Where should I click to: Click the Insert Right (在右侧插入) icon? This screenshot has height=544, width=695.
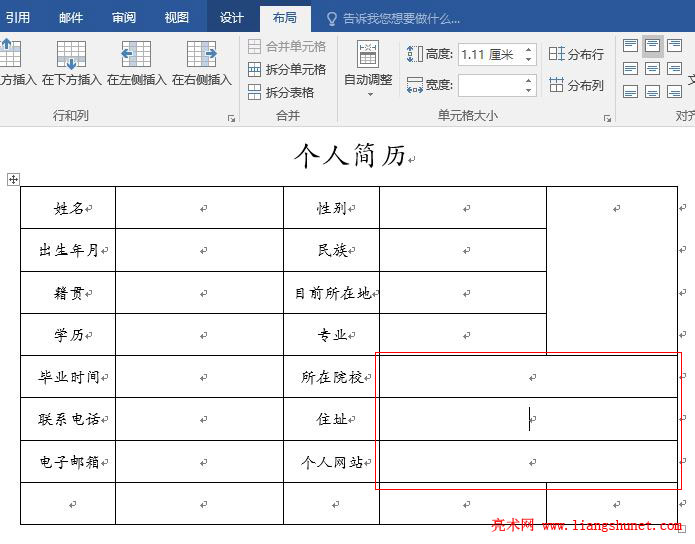tap(202, 55)
